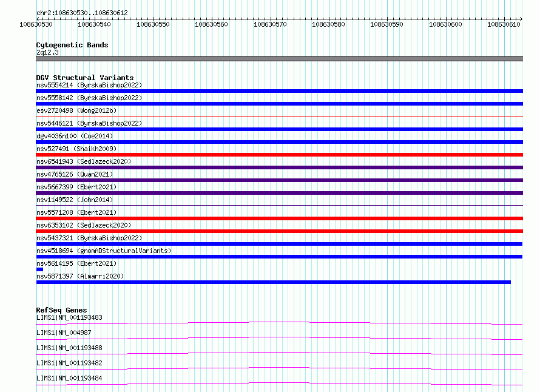Select blue bar for dgv4036n100
This screenshot has width=540, height=392.
click(279, 142)
